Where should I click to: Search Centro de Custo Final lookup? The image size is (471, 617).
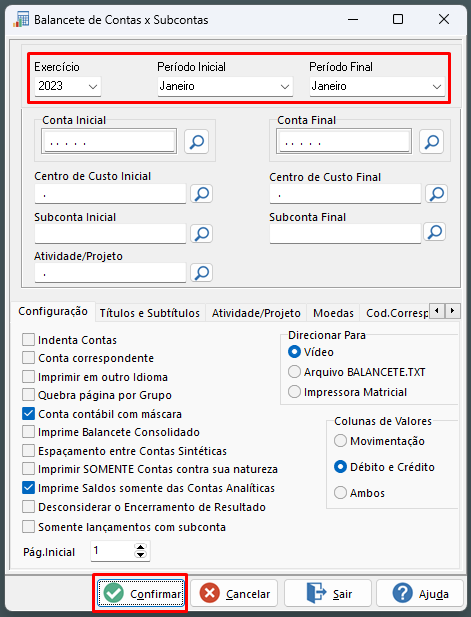(x=436, y=194)
